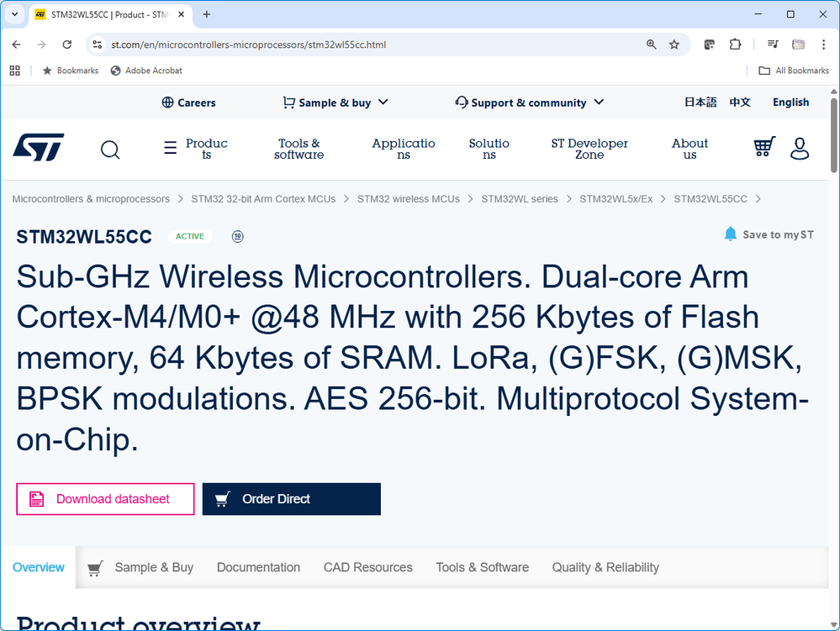Switch to the Documentation tab

click(258, 567)
